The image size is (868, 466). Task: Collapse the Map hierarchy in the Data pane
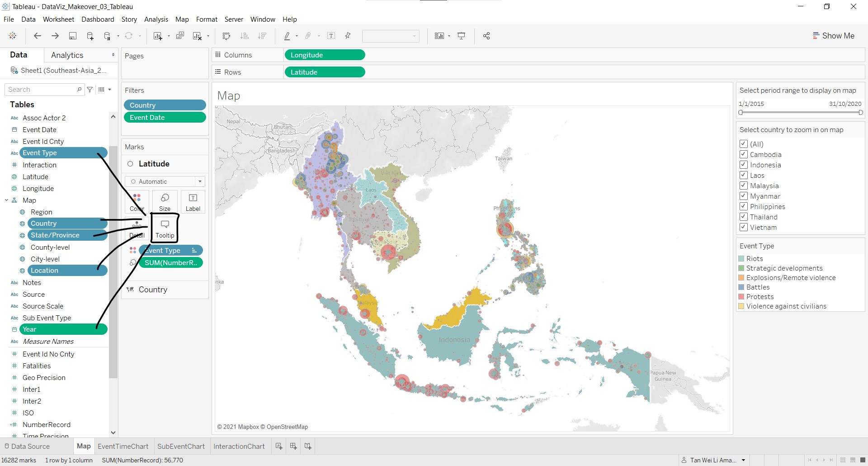click(7, 200)
